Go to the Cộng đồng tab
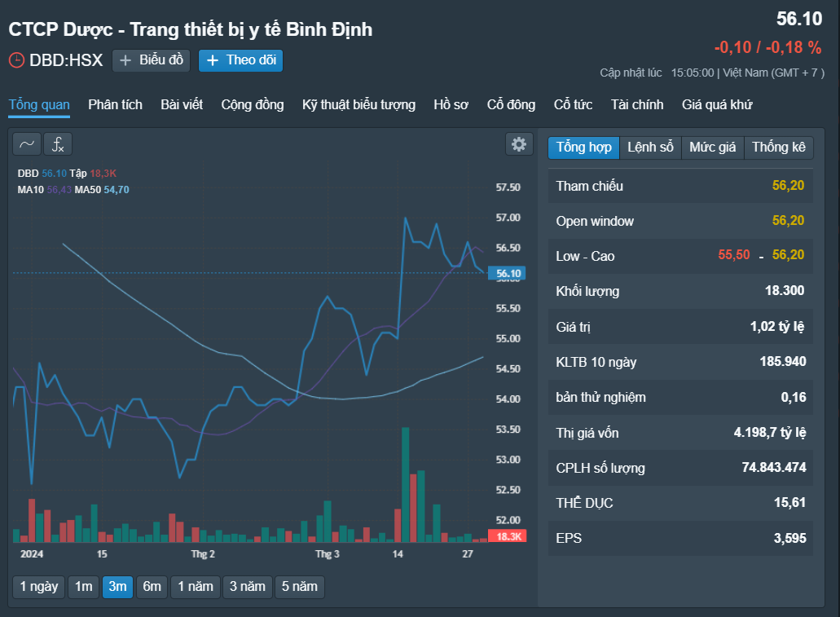The height and width of the screenshot is (617, 840). coord(253,104)
